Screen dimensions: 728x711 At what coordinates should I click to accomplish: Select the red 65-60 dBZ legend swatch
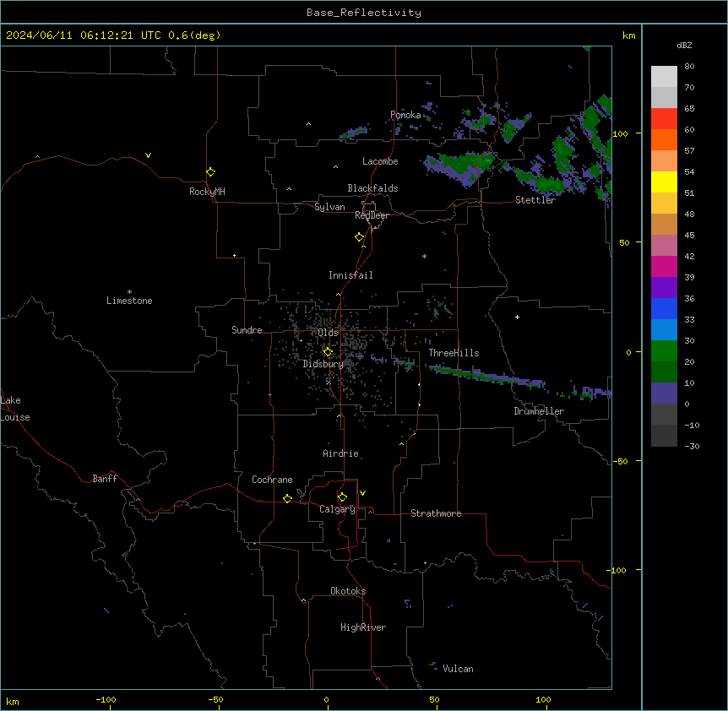coord(664,119)
